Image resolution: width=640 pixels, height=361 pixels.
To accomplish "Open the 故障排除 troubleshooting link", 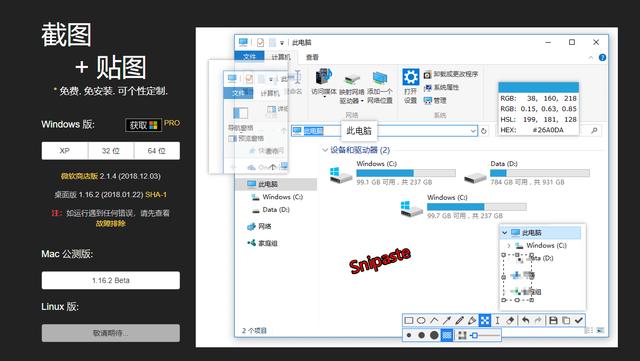I will point(111,223).
